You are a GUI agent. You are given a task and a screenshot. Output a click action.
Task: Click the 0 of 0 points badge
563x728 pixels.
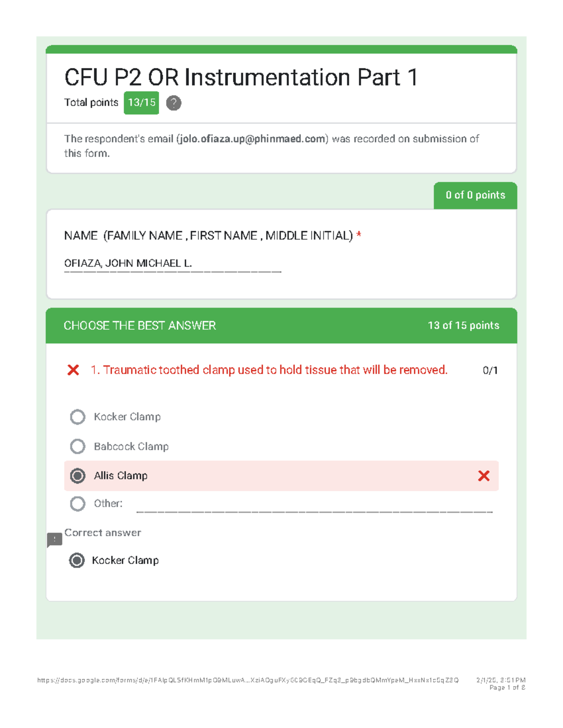475,195
